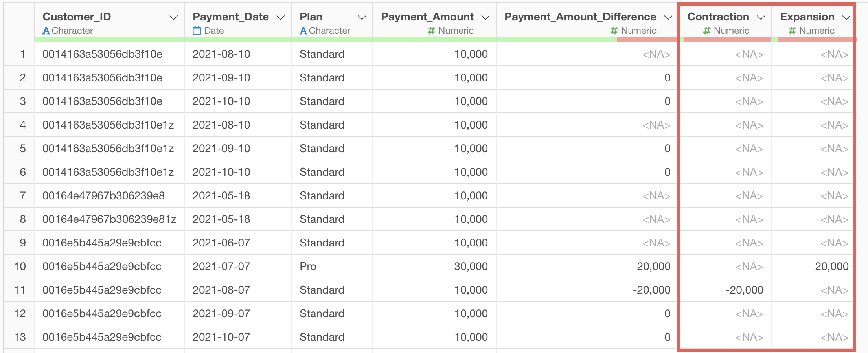
Task: Click the Character type icon under Customer_ID
Action: pos(46,31)
